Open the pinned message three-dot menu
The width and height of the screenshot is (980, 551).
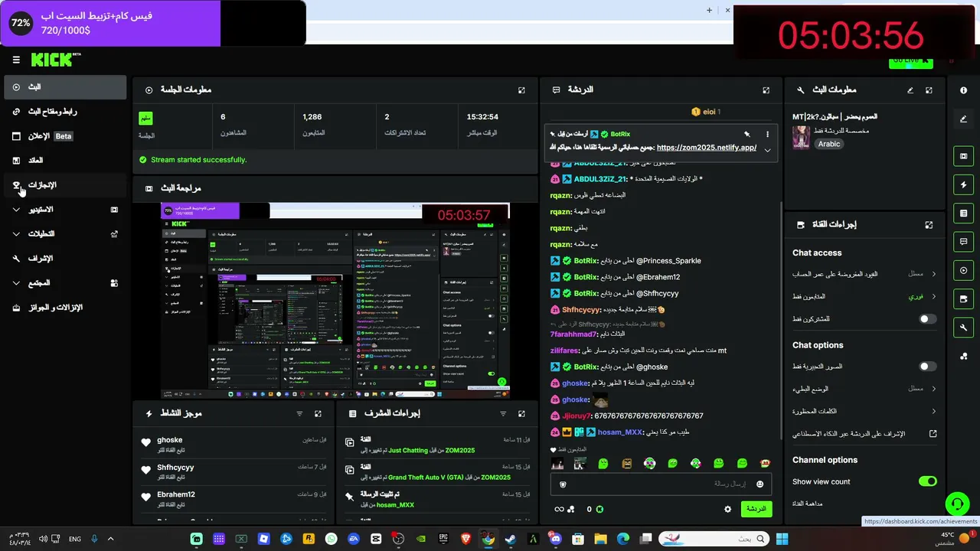767,134
